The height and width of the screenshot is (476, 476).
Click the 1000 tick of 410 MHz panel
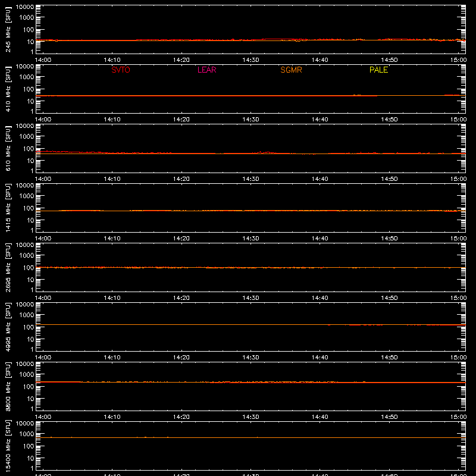(x=27, y=77)
